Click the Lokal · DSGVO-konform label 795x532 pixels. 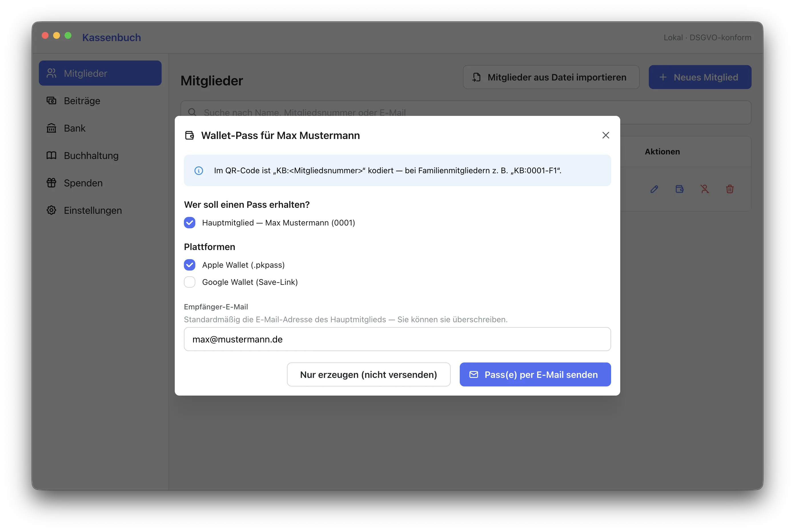[x=707, y=37]
